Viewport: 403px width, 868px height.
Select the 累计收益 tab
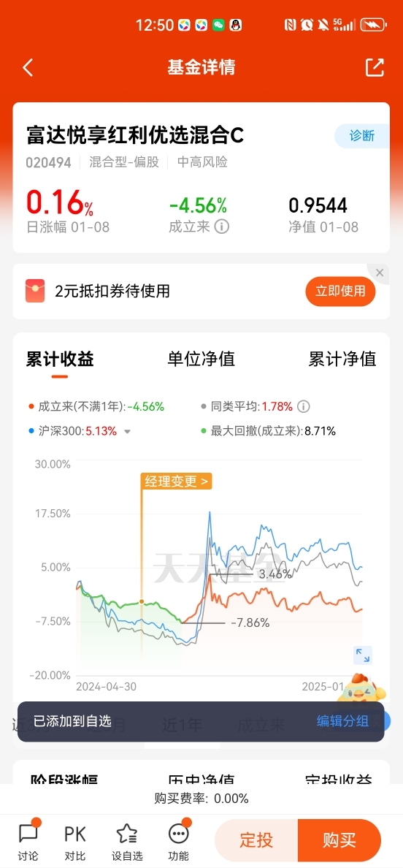pyautogui.click(x=60, y=359)
